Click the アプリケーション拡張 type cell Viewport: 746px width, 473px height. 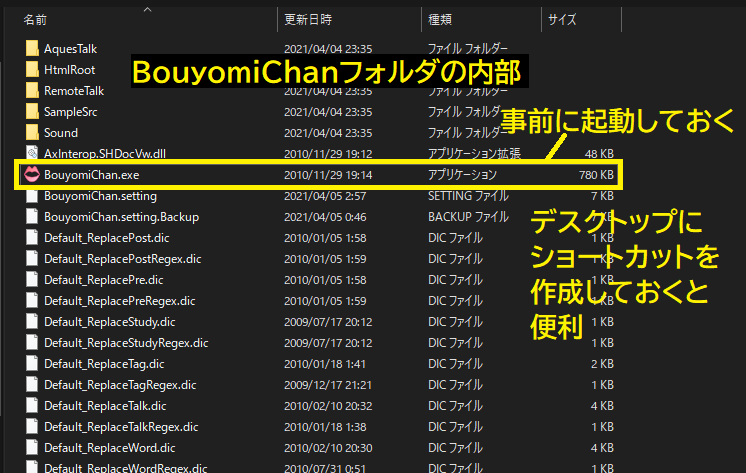coord(474,153)
